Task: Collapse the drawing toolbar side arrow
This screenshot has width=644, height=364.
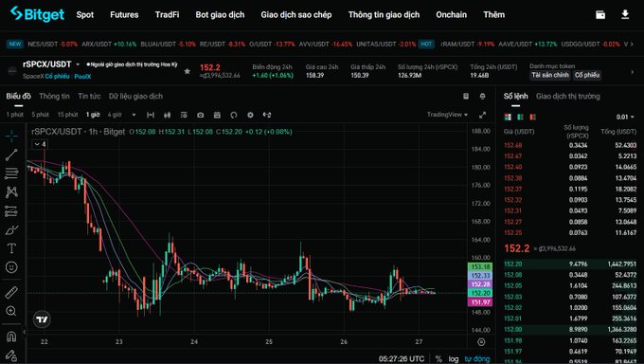Action: coord(25,331)
